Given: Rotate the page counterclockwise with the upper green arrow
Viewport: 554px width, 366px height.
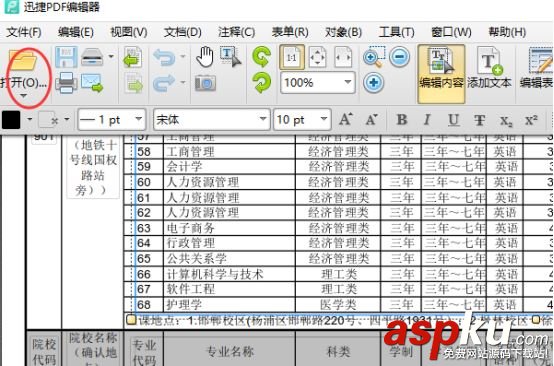Looking at the screenshot, I should pos(261,57).
